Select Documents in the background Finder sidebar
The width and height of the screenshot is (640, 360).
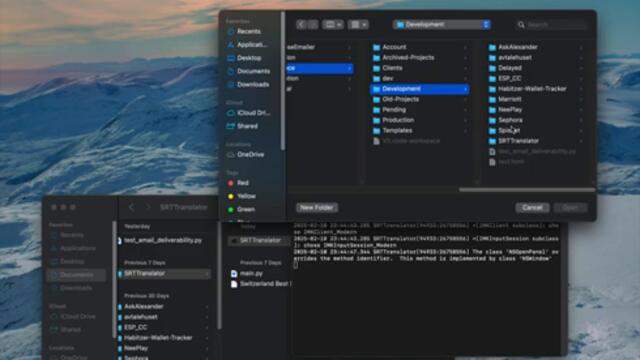coord(76,275)
